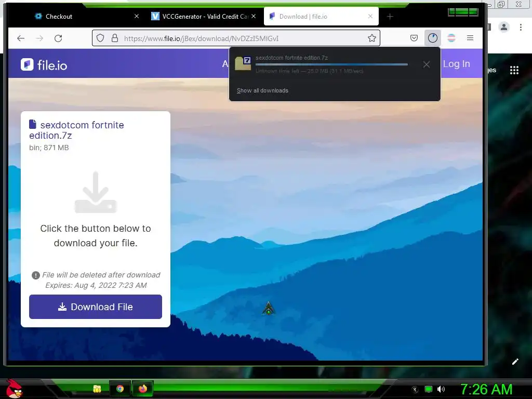Click the Expires: Aug 4, 2022 7:23 AM text
Image resolution: width=532 pixels, height=399 pixels.
[x=96, y=285]
